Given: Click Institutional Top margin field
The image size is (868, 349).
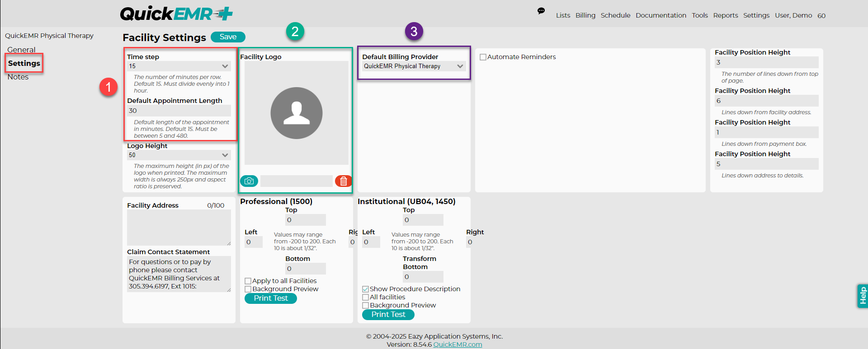Looking at the screenshot, I should pos(423,220).
